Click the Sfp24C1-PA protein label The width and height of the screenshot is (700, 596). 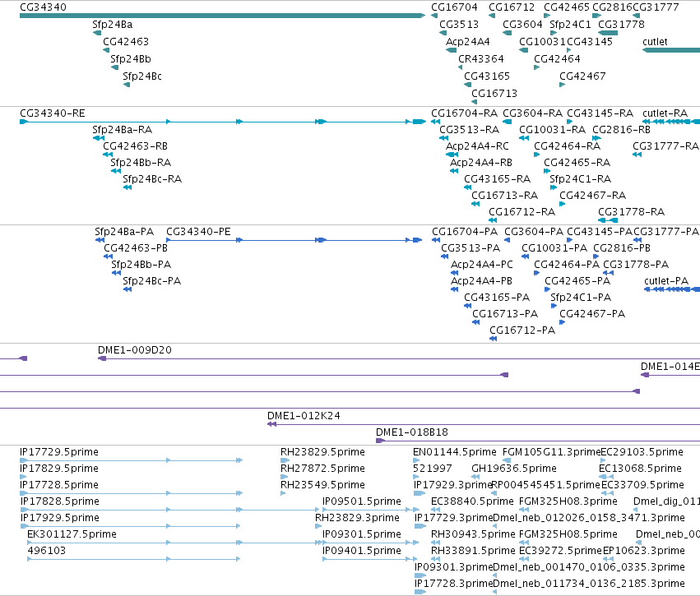click(581, 298)
